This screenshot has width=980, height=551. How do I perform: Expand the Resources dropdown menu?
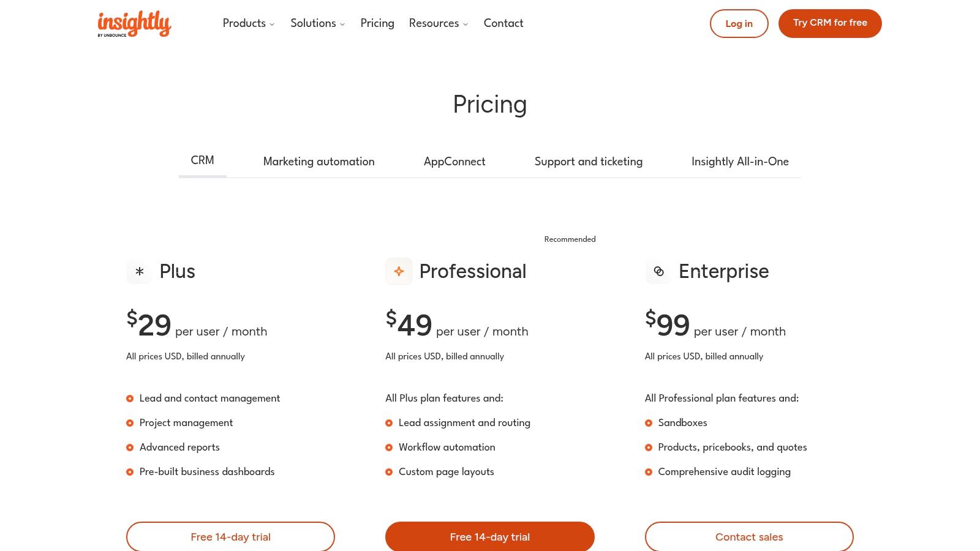point(439,23)
